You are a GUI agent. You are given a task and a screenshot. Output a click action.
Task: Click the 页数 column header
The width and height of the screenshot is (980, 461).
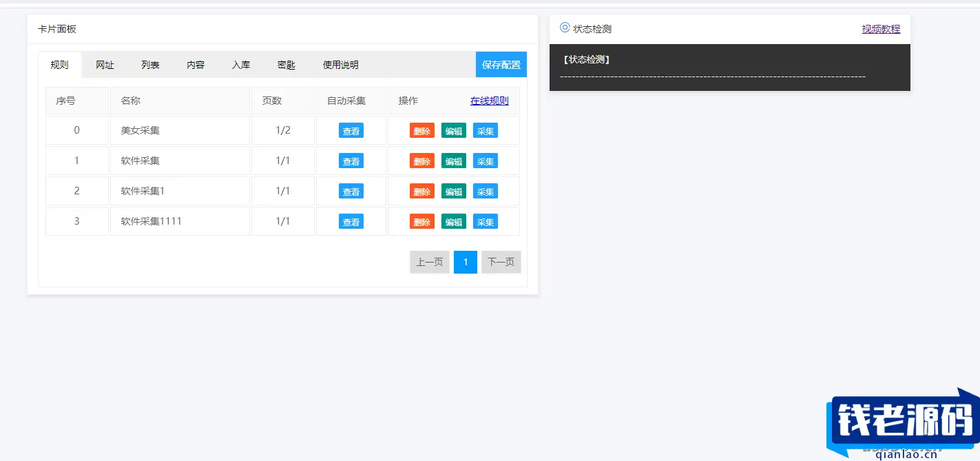(x=283, y=101)
